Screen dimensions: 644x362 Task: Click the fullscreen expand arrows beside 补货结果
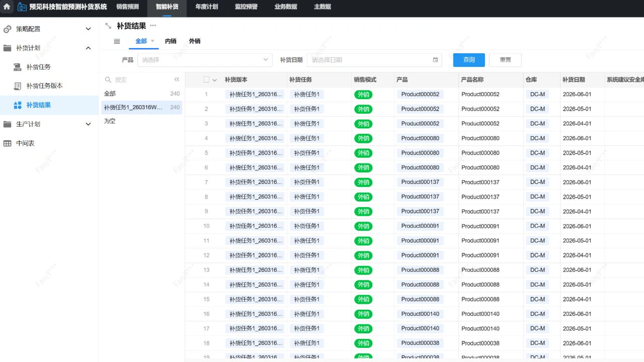click(x=108, y=26)
